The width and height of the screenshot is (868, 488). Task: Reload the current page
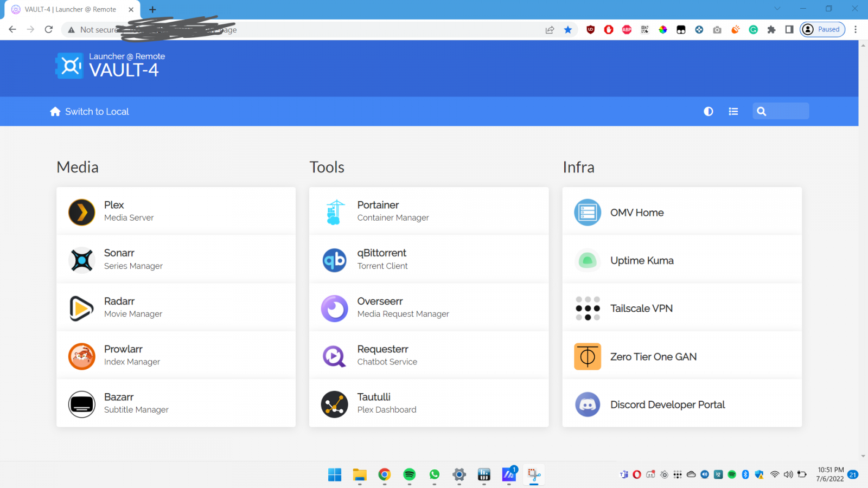(x=49, y=29)
